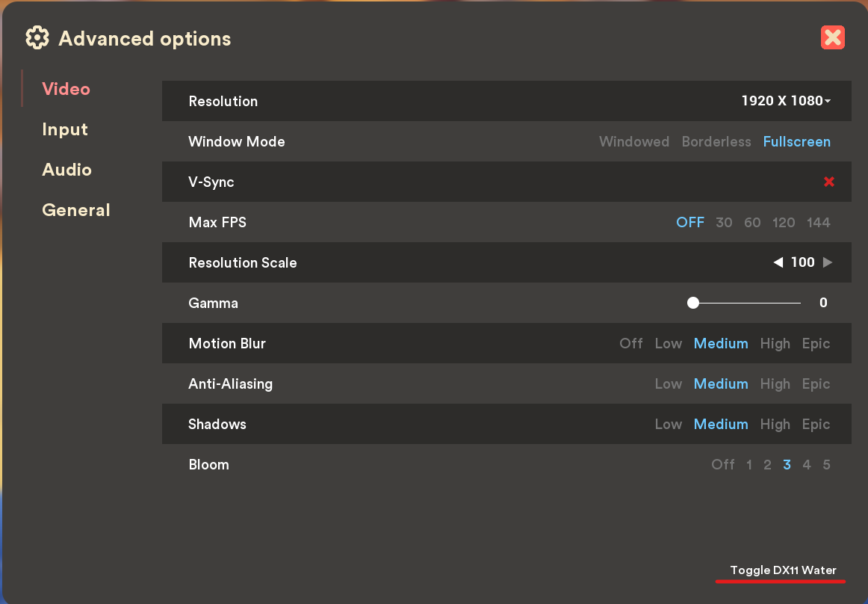Set Shadows to High
This screenshot has height=604, width=868.
[x=775, y=424]
